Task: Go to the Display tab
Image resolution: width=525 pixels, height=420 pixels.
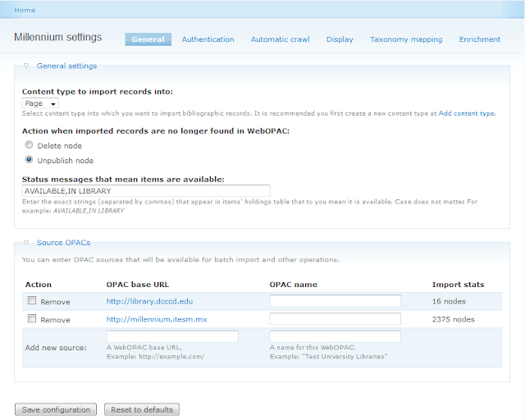Action: click(x=340, y=39)
